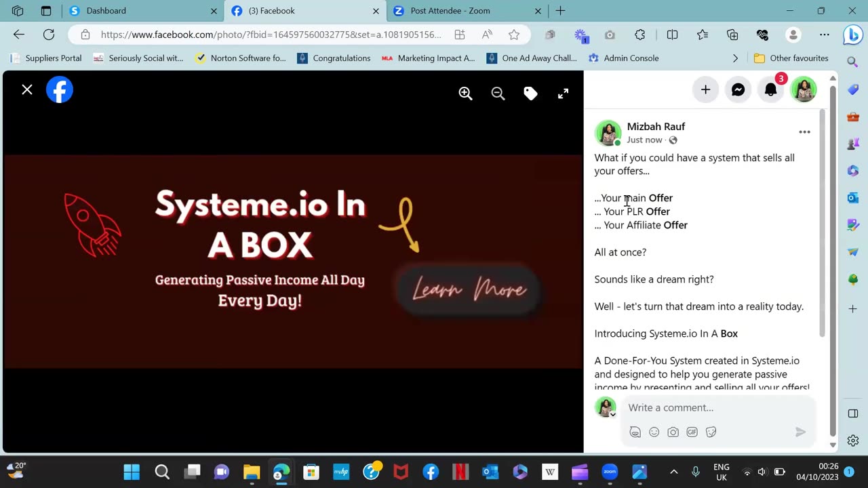Click the 'Just now' timestamp

point(644,140)
